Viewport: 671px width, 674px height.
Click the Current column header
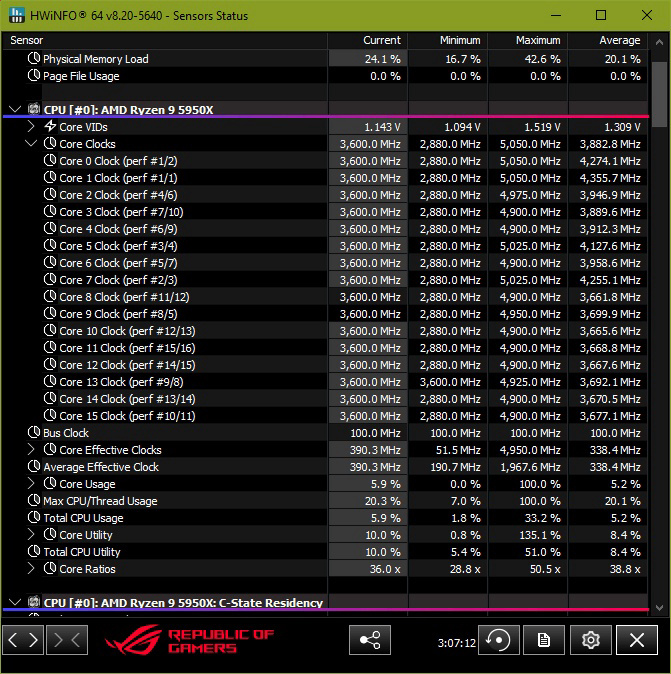(x=368, y=40)
